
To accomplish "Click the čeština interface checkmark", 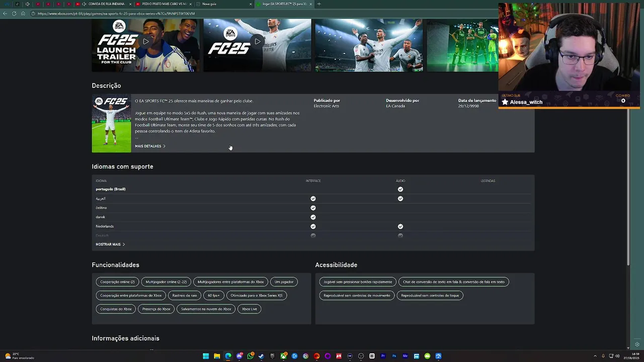I will coord(313,208).
